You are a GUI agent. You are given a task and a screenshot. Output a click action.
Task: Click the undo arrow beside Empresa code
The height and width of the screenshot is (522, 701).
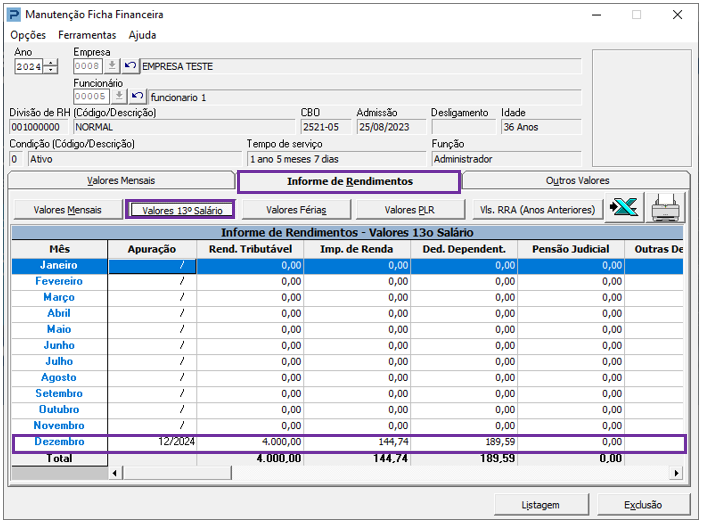pyautogui.click(x=131, y=66)
